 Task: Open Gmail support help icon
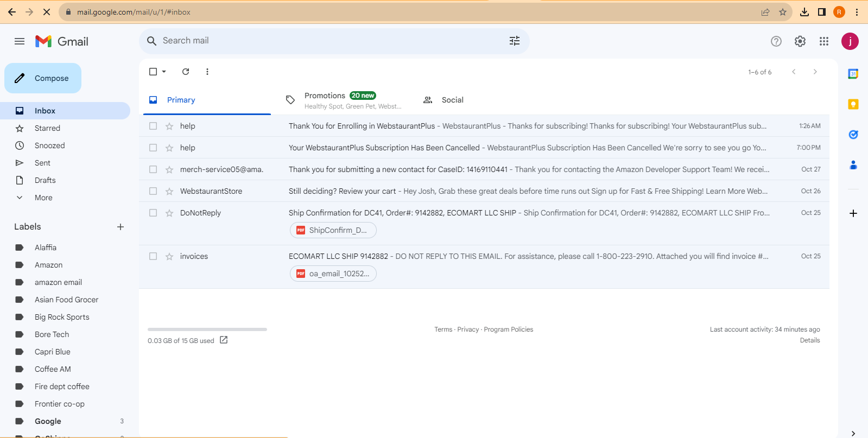776,41
